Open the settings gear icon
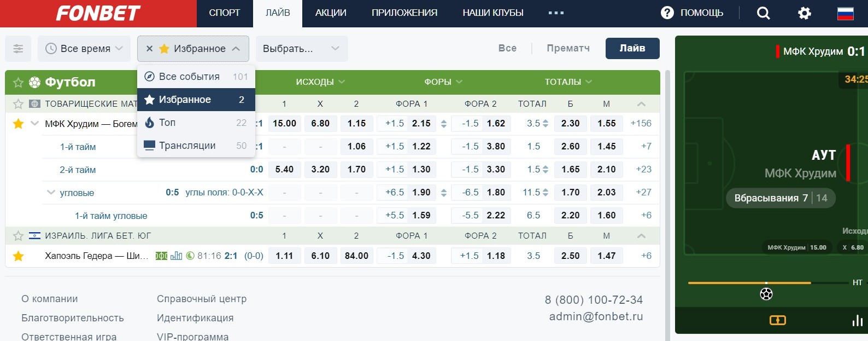The image size is (868, 341). [805, 13]
